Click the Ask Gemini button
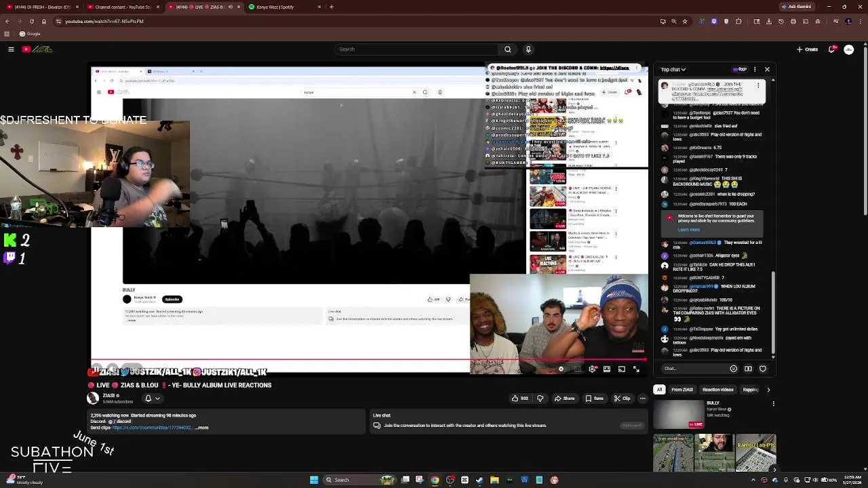Image resolution: width=868 pixels, height=488 pixels. click(x=797, y=7)
